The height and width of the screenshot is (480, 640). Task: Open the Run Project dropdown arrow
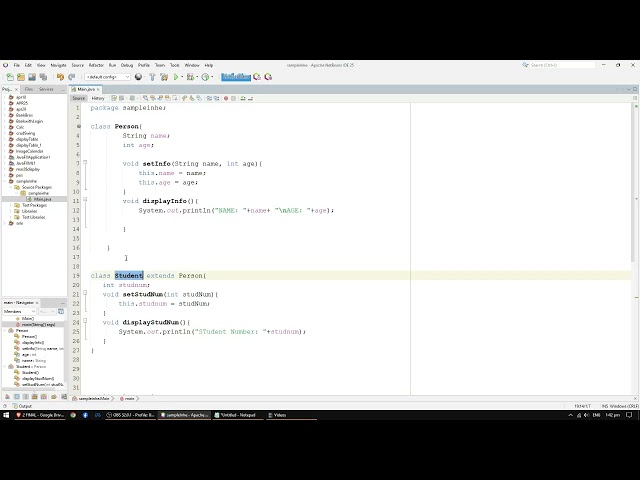click(182, 77)
